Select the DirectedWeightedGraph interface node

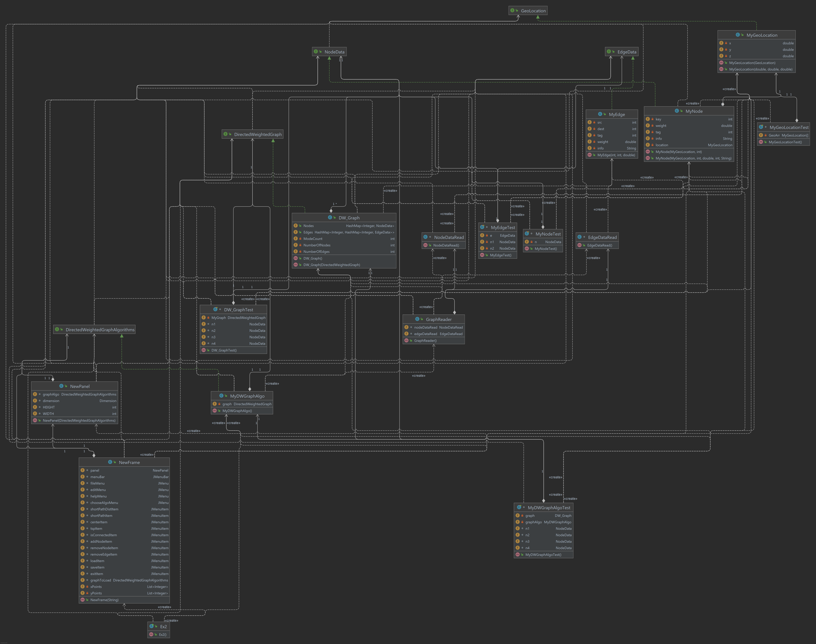258,134
